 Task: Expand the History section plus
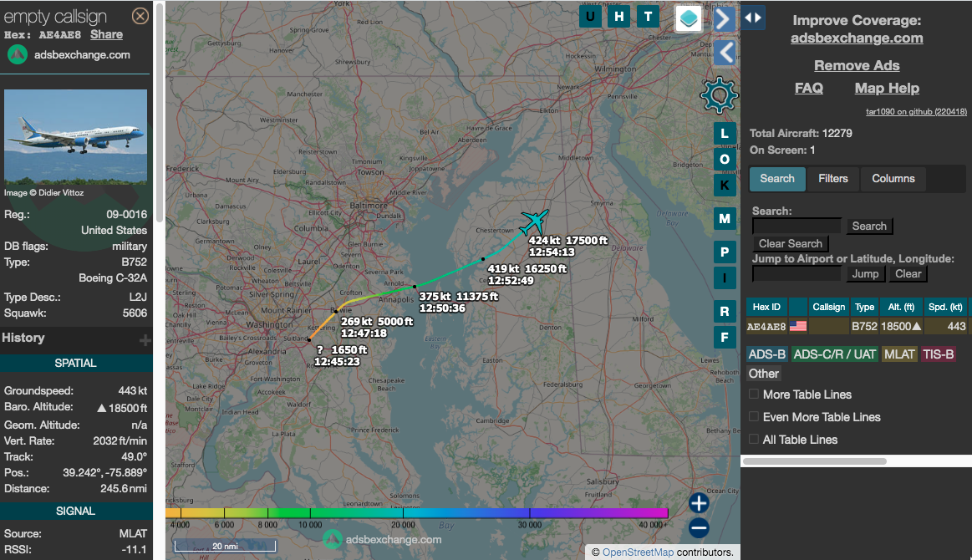pos(145,340)
